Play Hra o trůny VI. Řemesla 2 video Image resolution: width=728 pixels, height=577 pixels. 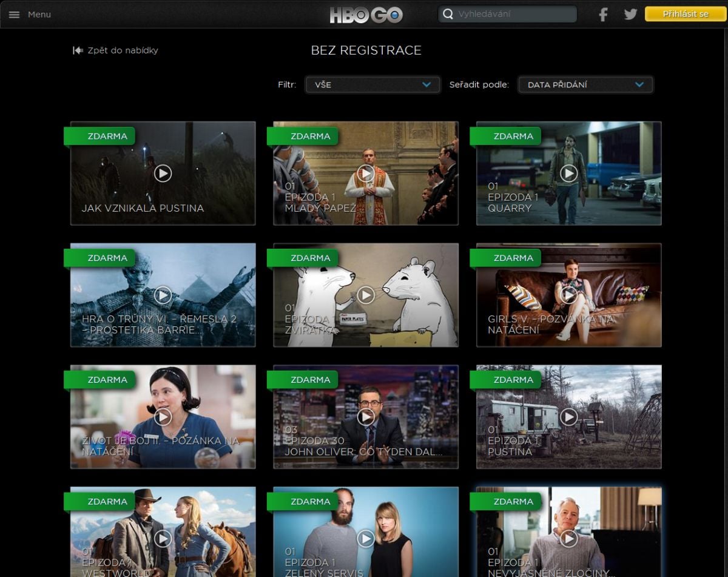(163, 295)
